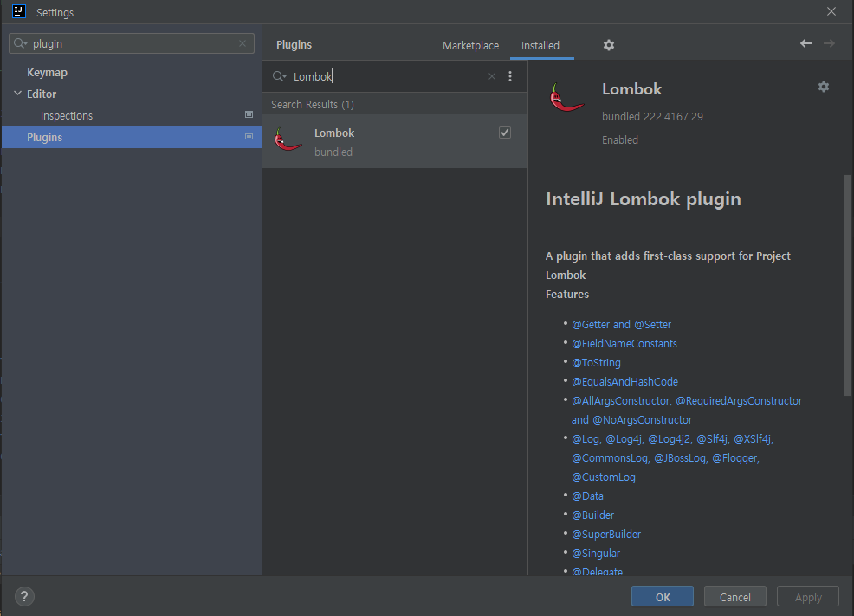Click the IntelliJ IDEA logo in title bar
This screenshot has height=616, width=854.
pos(18,11)
